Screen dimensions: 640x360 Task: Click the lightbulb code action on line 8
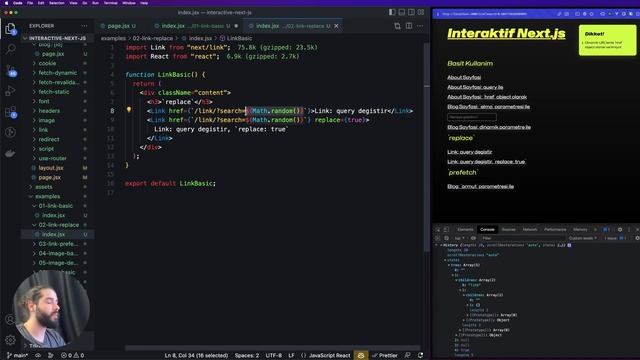coord(129,110)
